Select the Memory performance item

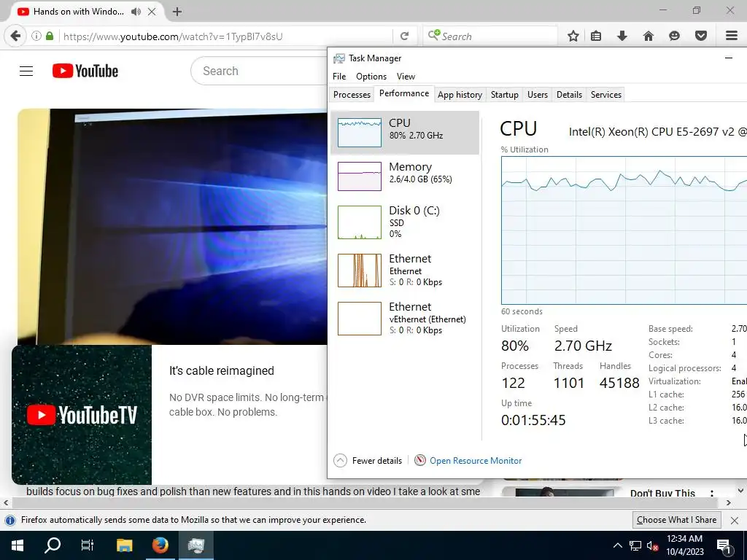pyautogui.click(x=404, y=176)
